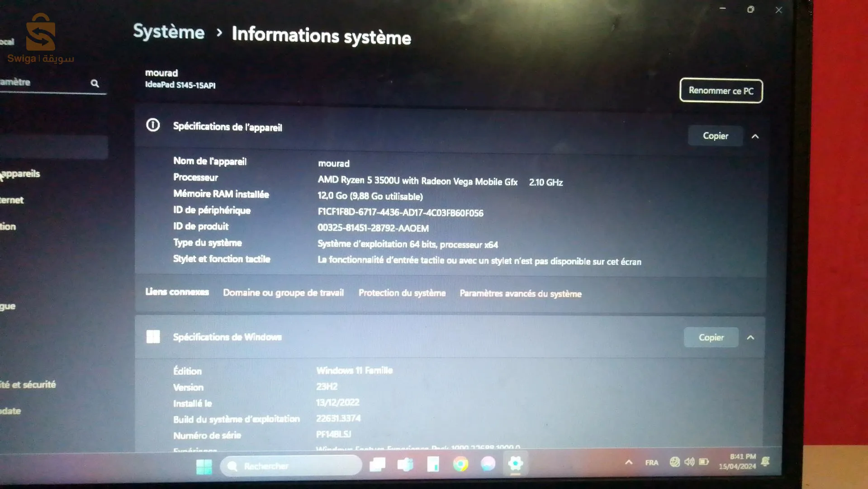Show hidden tray icons chevron
The width and height of the screenshot is (868, 489).
coord(629,462)
